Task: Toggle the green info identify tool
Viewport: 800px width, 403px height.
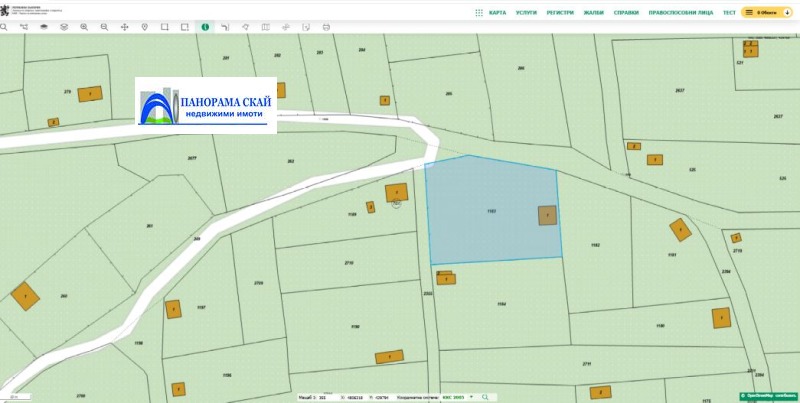Action: (205, 27)
